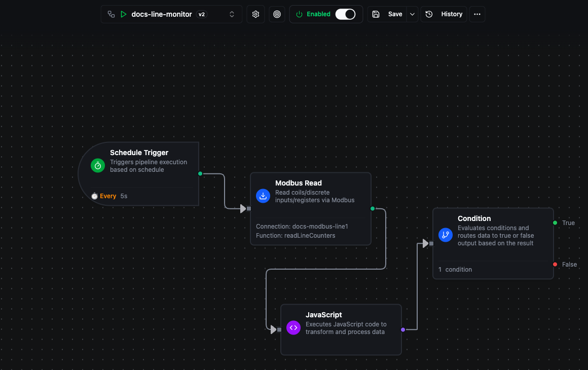Click Function: readLineCounters text

296,235
